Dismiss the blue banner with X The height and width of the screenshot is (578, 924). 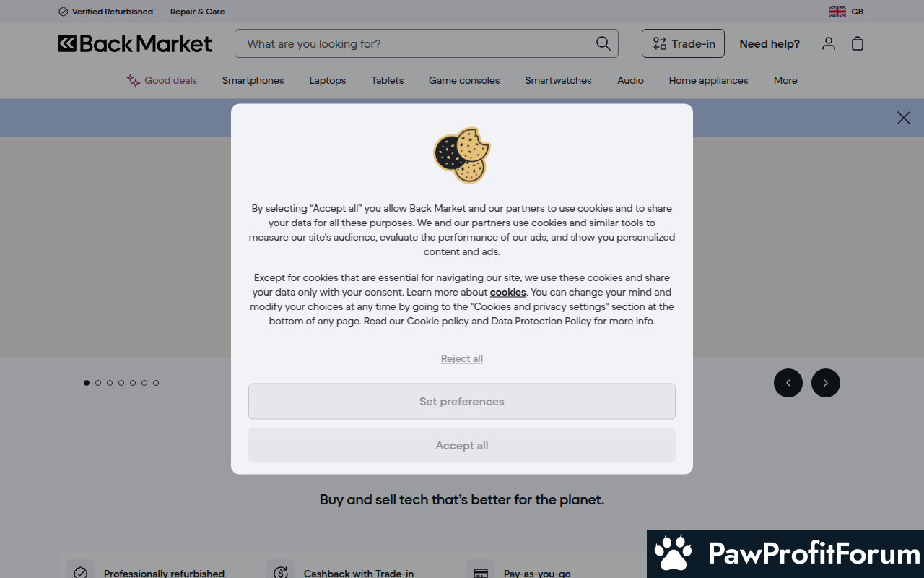(904, 118)
